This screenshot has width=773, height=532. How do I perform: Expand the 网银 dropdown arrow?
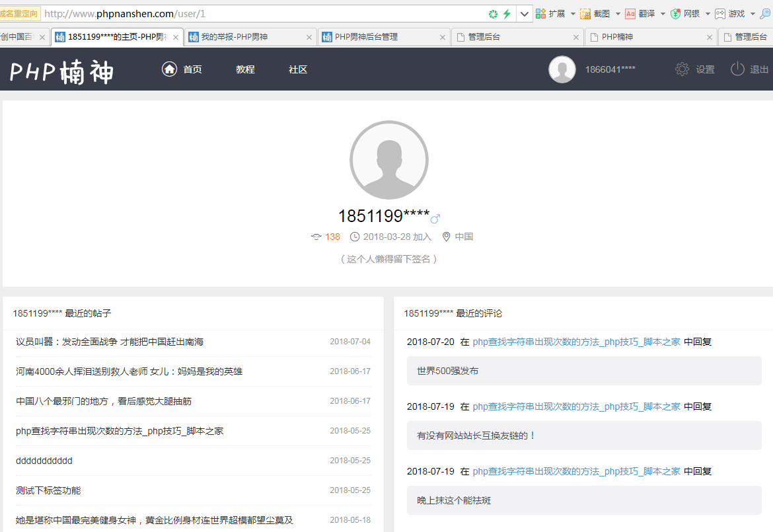pyautogui.click(x=708, y=14)
